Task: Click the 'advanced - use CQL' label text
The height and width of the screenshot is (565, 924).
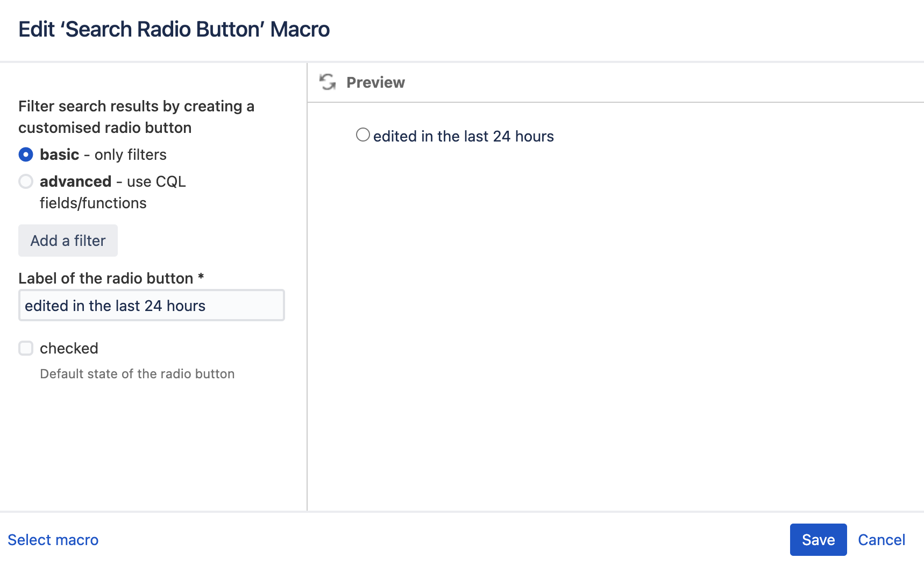Action: pos(113,182)
